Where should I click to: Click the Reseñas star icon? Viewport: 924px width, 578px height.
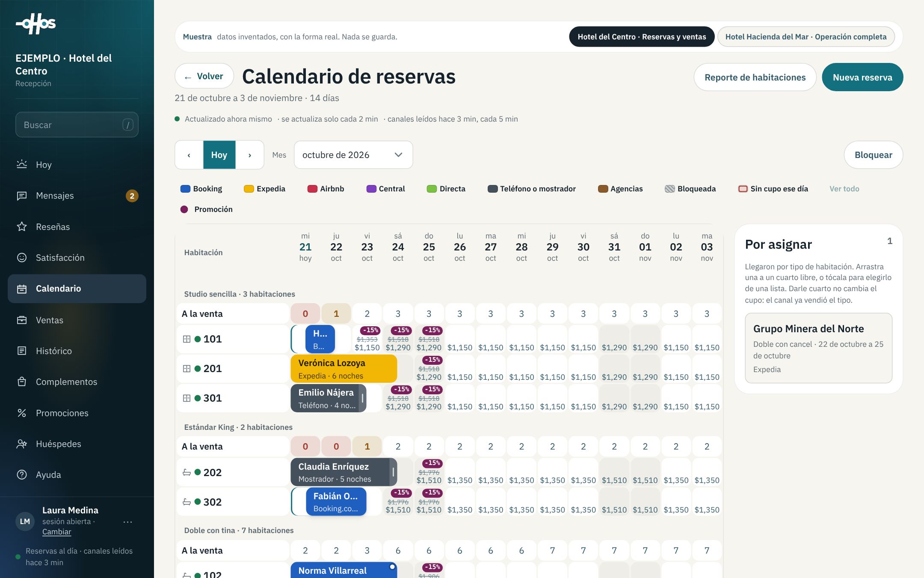coord(22,226)
